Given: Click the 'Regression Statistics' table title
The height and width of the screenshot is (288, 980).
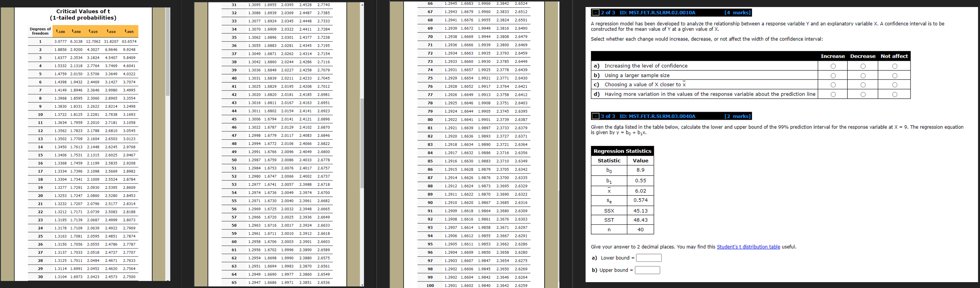Looking at the screenshot, I should click(622, 151).
